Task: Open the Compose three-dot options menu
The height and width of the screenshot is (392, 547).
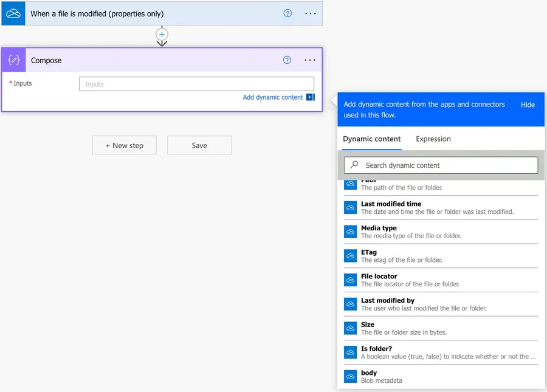Action: click(310, 60)
